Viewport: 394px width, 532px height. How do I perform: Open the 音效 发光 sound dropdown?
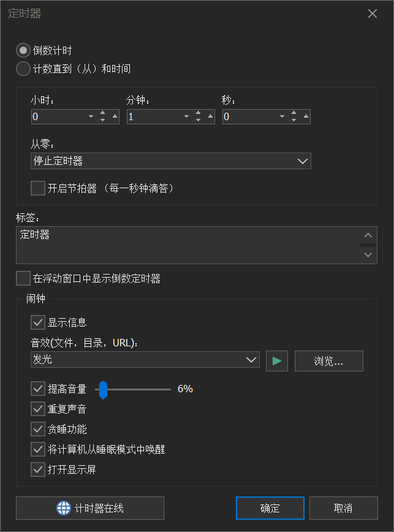tap(145, 360)
